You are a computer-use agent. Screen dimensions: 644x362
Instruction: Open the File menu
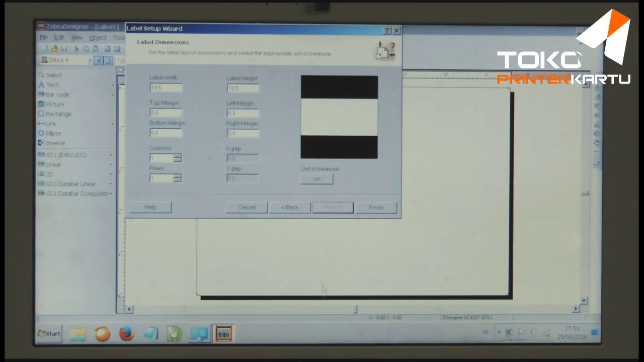(x=44, y=38)
